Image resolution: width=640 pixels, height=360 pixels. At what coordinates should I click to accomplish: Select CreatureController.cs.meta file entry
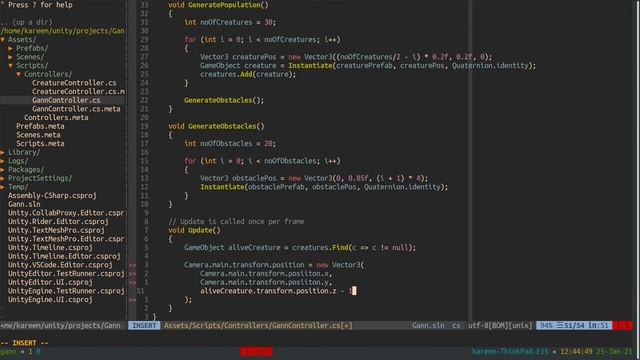pyautogui.click(x=78, y=91)
